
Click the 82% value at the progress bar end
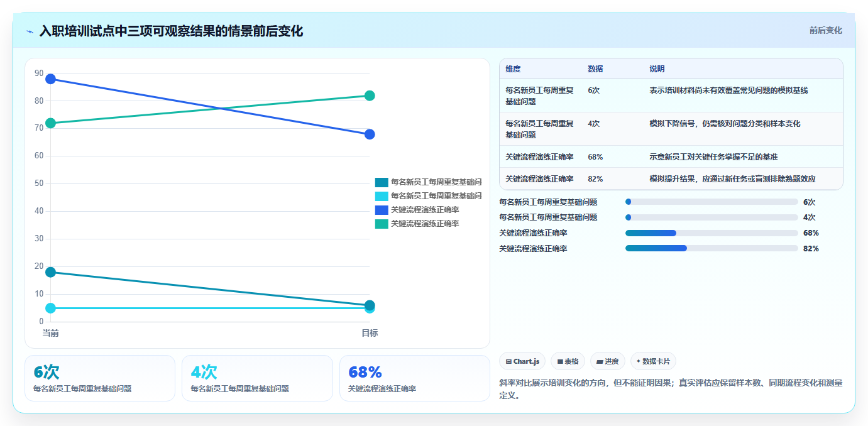[x=811, y=249]
